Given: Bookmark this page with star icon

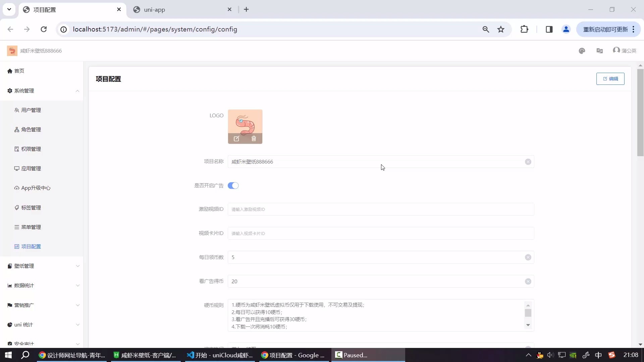Looking at the screenshot, I should click(501, 29).
